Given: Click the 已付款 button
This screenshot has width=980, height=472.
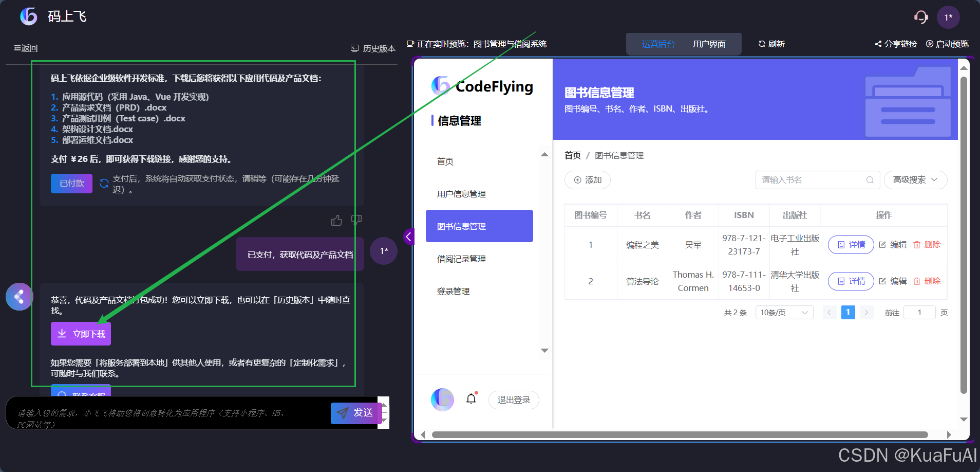Looking at the screenshot, I should click(x=71, y=184).
